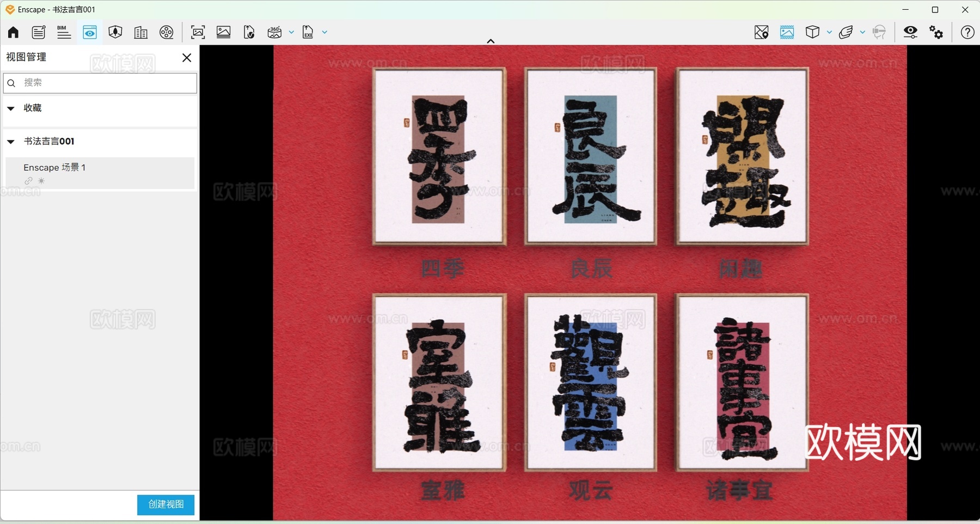Open the EXE export dropdown arrow
The width and height of the screenshot is (980, 524).
(324, 32)
